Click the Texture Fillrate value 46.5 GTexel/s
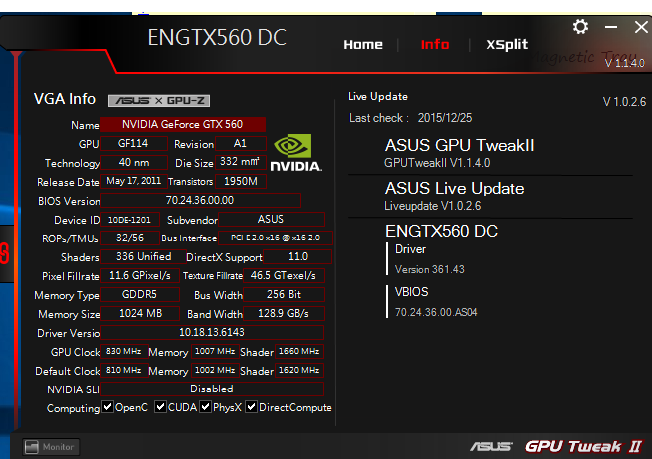Viewport: 652px width, 459px height. tap(284, 276)
